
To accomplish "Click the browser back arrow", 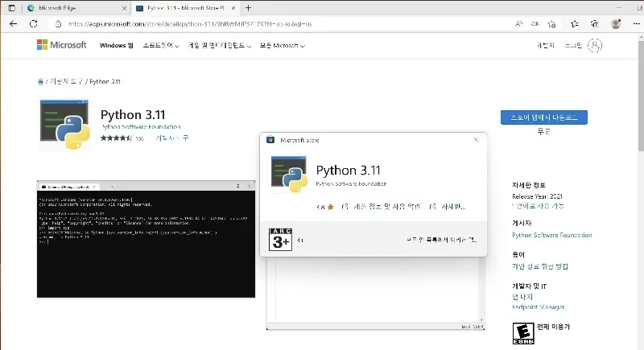I will (13, 24).
